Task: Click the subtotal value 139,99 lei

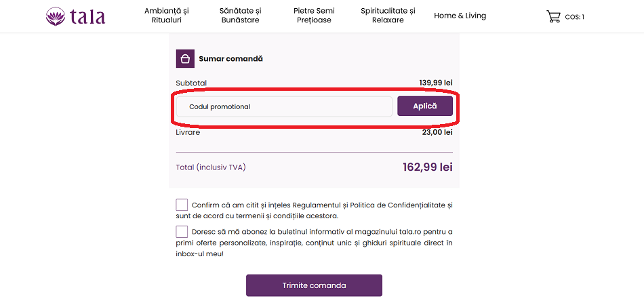Action: 435,83
